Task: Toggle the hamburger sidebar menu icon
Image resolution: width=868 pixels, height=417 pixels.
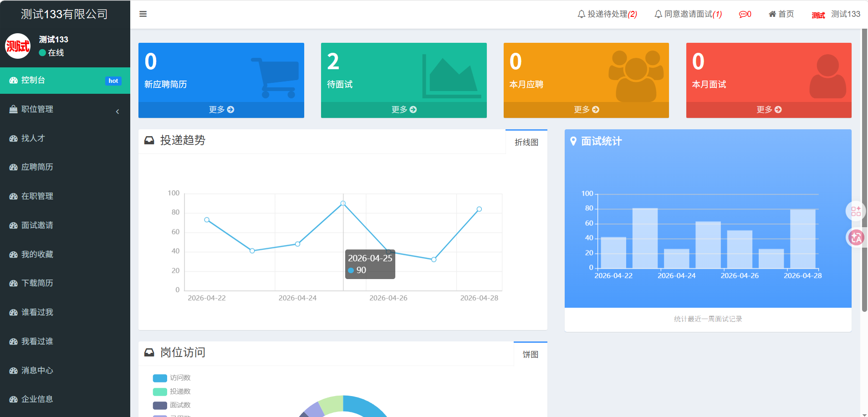Action: click(x=143, y=14)
